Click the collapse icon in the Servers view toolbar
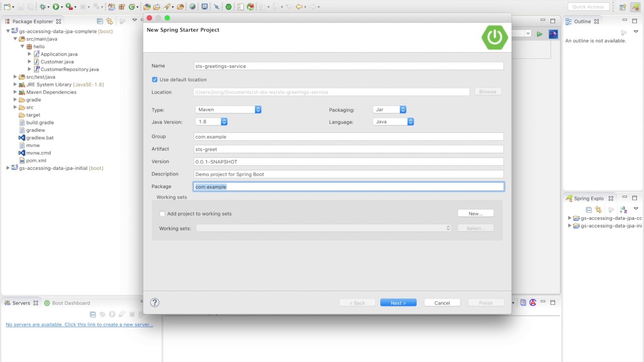The image size is (644, 362). [93, 314]
